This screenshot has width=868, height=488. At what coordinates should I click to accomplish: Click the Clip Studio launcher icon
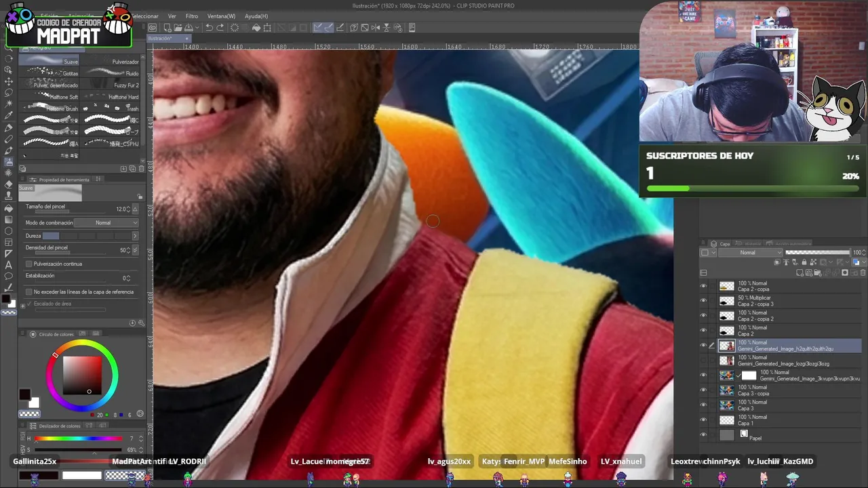(x=153, y=28)
